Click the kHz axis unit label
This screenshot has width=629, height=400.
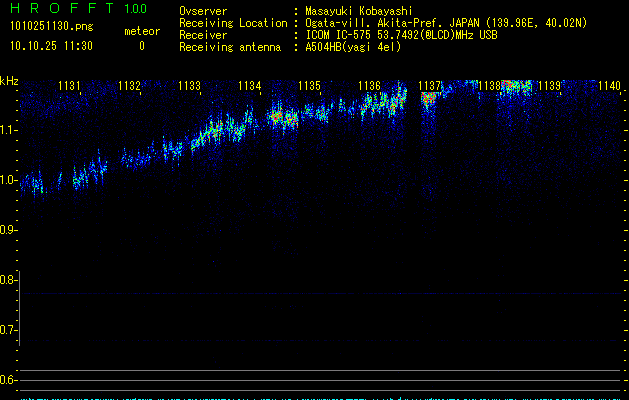pyautogui.click(x=9, y=81)
